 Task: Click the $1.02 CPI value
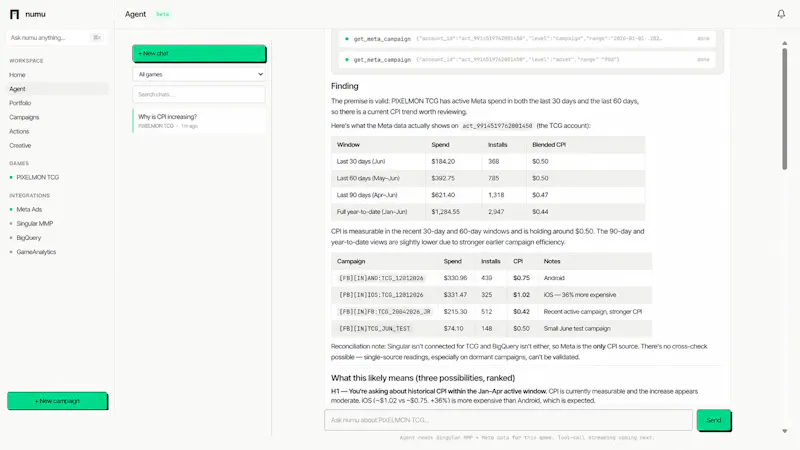[521, 295]
